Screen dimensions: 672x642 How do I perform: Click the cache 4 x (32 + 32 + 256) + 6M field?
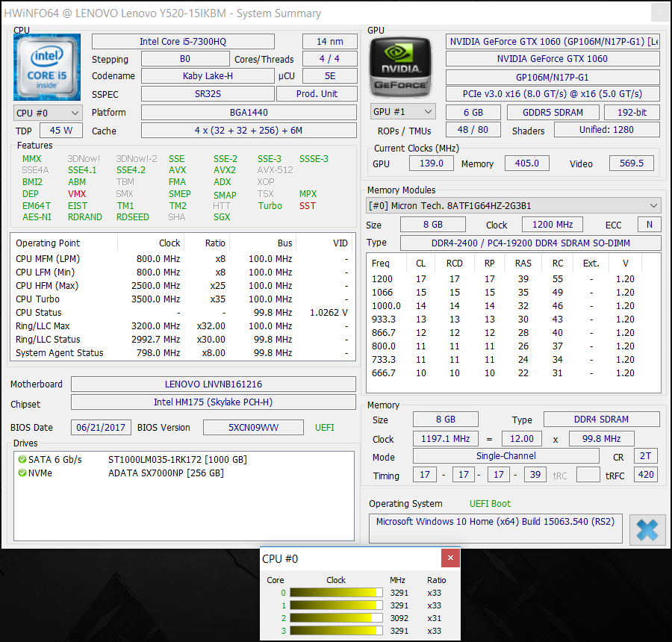coord(249,131)
